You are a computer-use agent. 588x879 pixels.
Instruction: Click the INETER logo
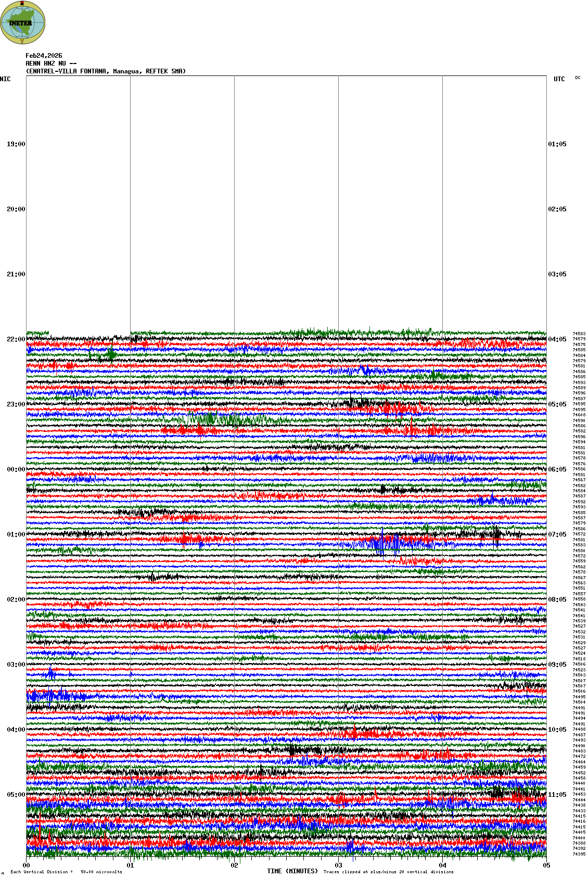pyautogui.click(x=23, y=23)
